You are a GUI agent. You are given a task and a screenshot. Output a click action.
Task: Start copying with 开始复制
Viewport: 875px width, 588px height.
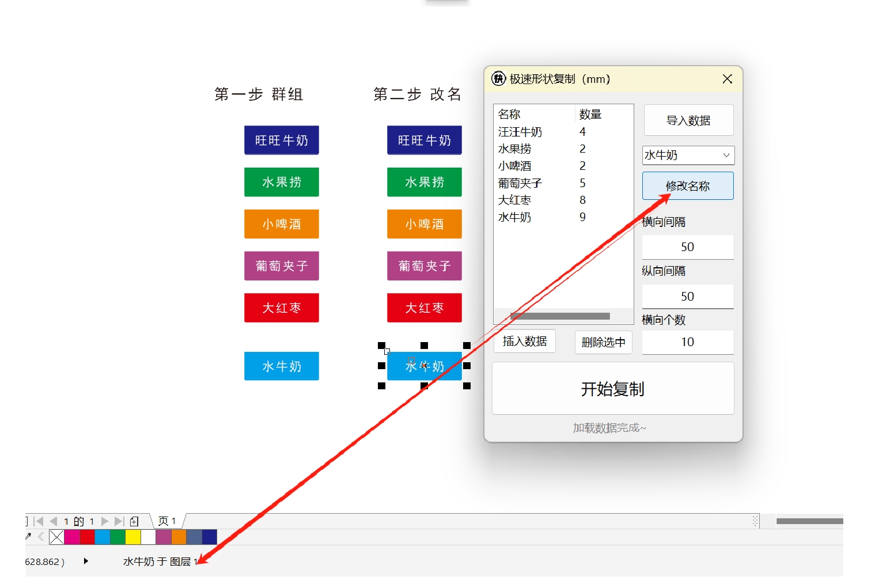click(613, 389)
